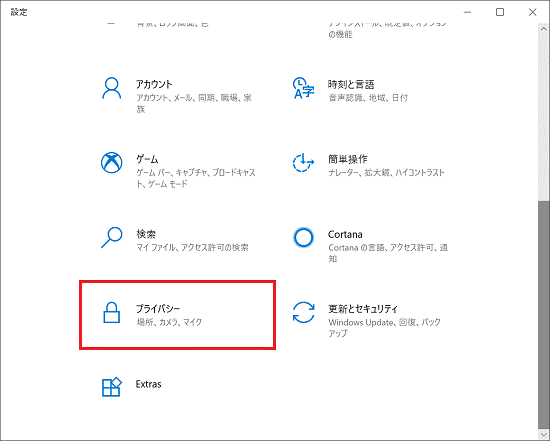Open プライバシー settings heading
This screenshot has width=550, height=441.
[x=158, y=309]
